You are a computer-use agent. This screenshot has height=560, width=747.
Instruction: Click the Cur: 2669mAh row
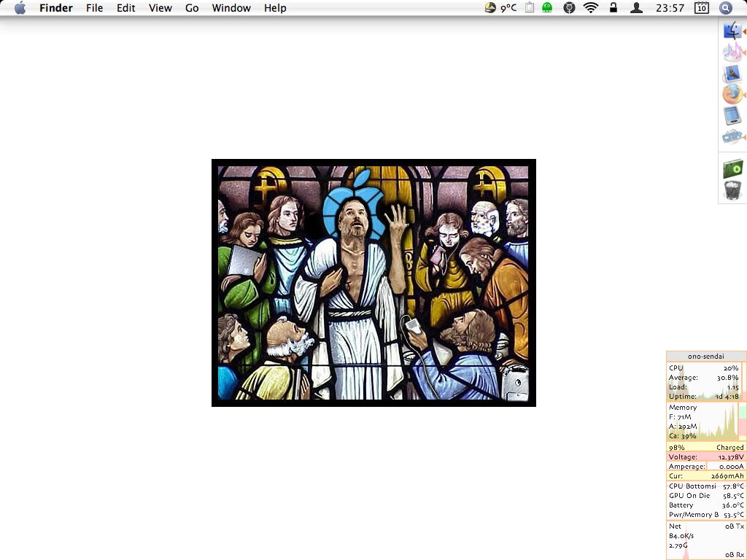[706, 475]
